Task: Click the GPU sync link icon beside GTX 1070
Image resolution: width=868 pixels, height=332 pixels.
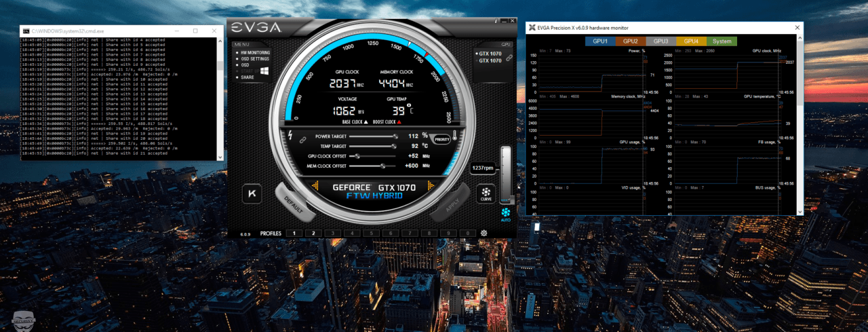Action: point(509,57)
